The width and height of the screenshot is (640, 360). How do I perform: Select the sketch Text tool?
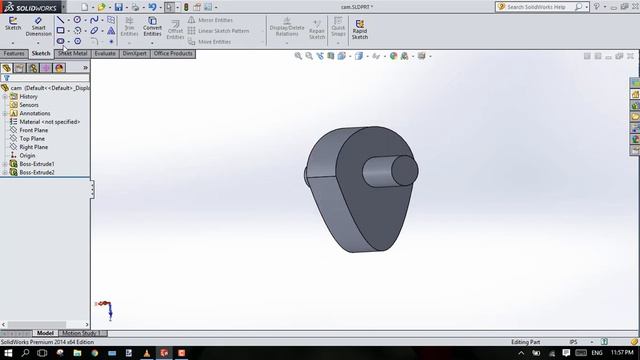click(111, 30)
